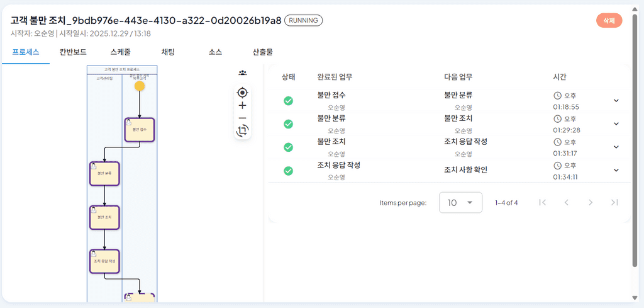This screenshot has width=644, height=308.
Task: Expand the 불만 조치 row chevron
Action: tap(616, 147)
